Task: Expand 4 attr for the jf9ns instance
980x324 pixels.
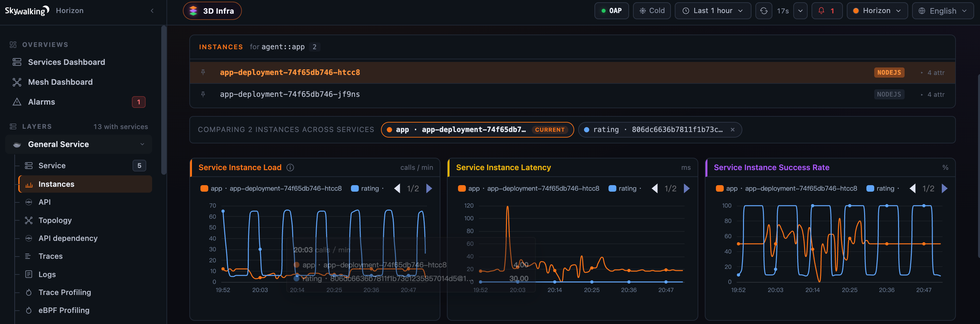Action: [932, 95]
